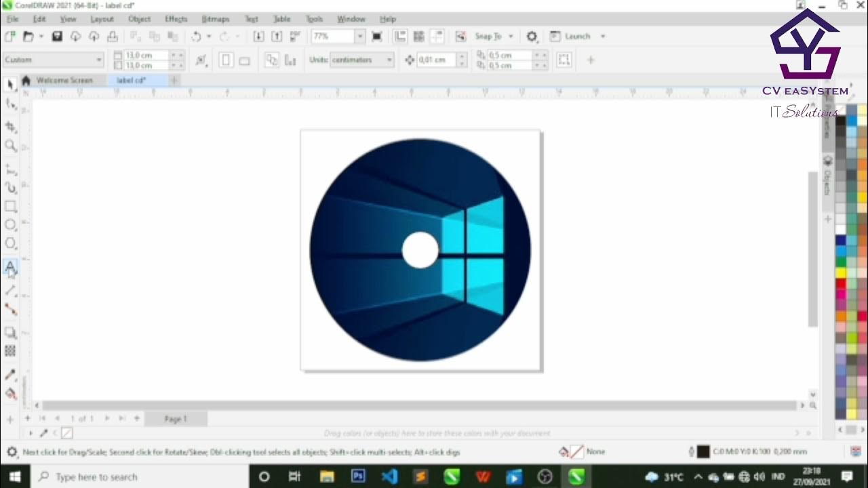Open the Layout menu
868x488 pixels.
coord(102,19)
